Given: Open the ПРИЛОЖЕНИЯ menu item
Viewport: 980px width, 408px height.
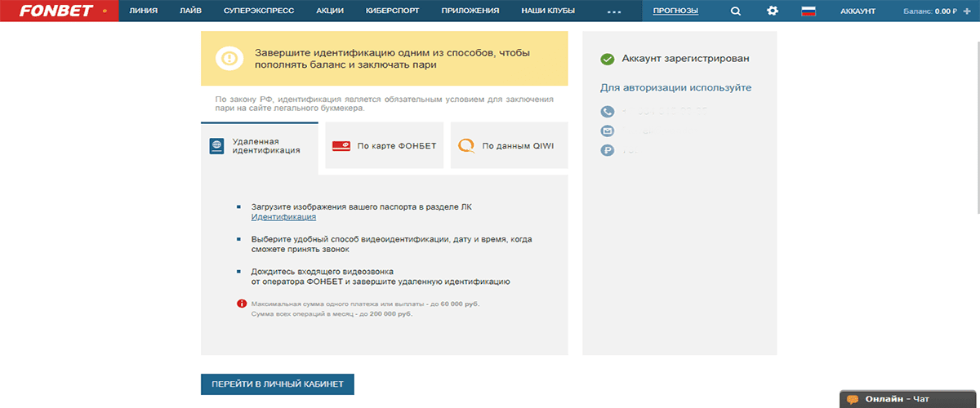Looking at the screenshot, I should point(470,11).
